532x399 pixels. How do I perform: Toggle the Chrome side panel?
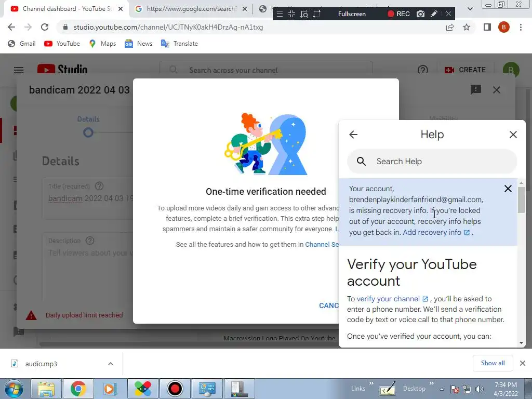(487, 27)
